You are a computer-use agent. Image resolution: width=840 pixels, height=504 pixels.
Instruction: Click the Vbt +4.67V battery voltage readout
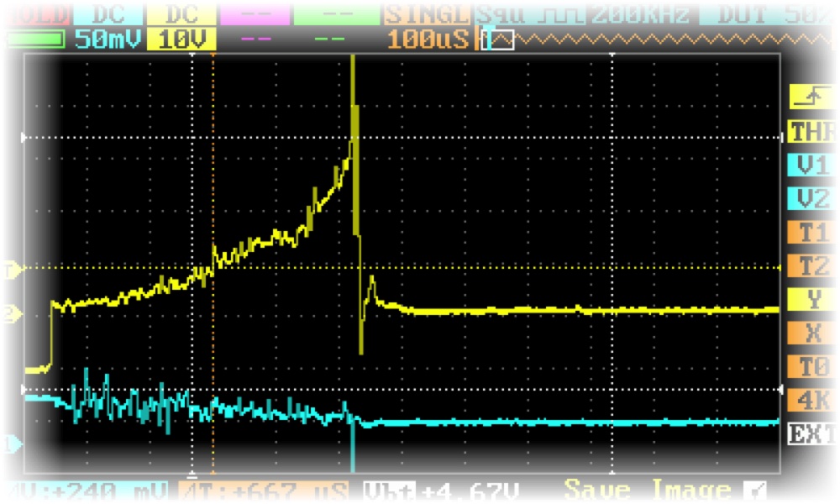(440, 491)
